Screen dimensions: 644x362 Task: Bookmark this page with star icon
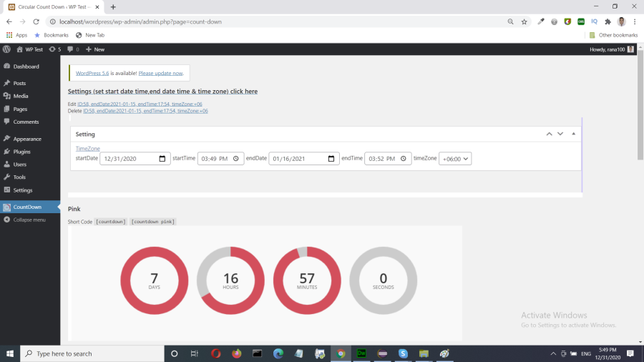524,21
